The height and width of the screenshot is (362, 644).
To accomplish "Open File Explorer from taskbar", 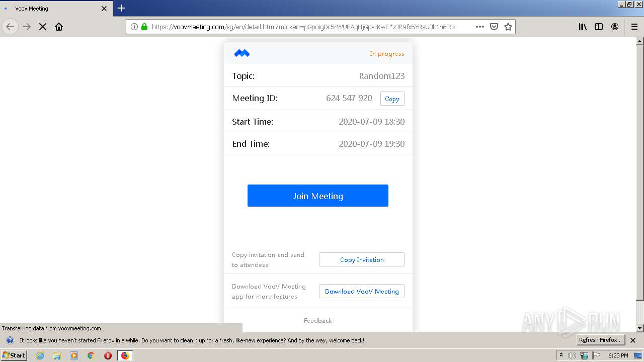I will (x=57, y=355).
